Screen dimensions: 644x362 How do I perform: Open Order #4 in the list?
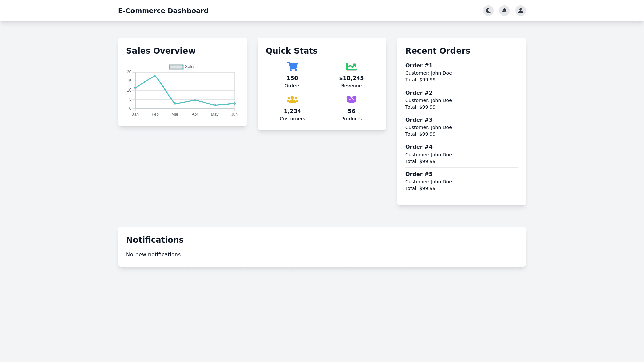(419, 147)
